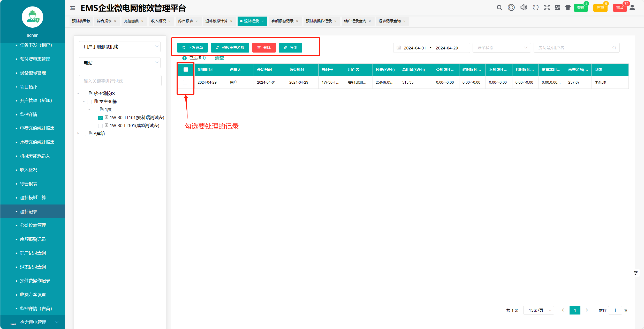
Task: Click the 清空 clear selection link
Action: click(x=219, y=58)
